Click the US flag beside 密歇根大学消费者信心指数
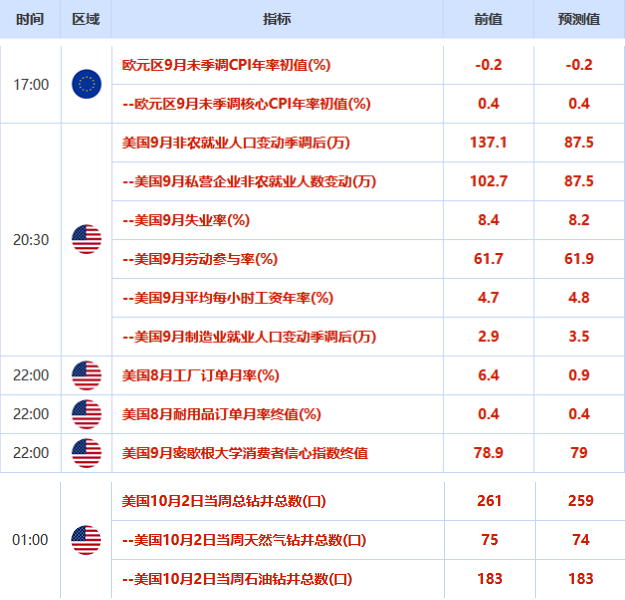This screenshot has width=625, height=600. pos(86,453)
